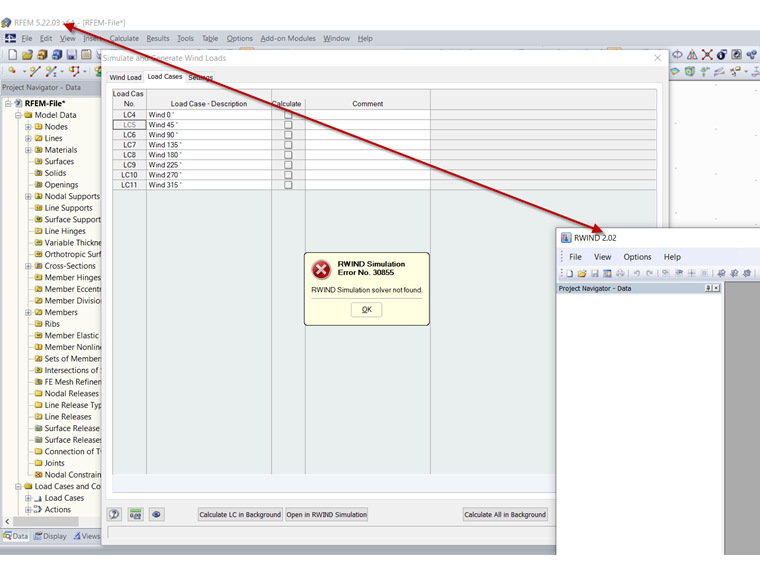Viewport: 760px width, 570px height.
Task: Tick Calculate checkbox for LC11 Wind 315°
Action: [288, 185]
